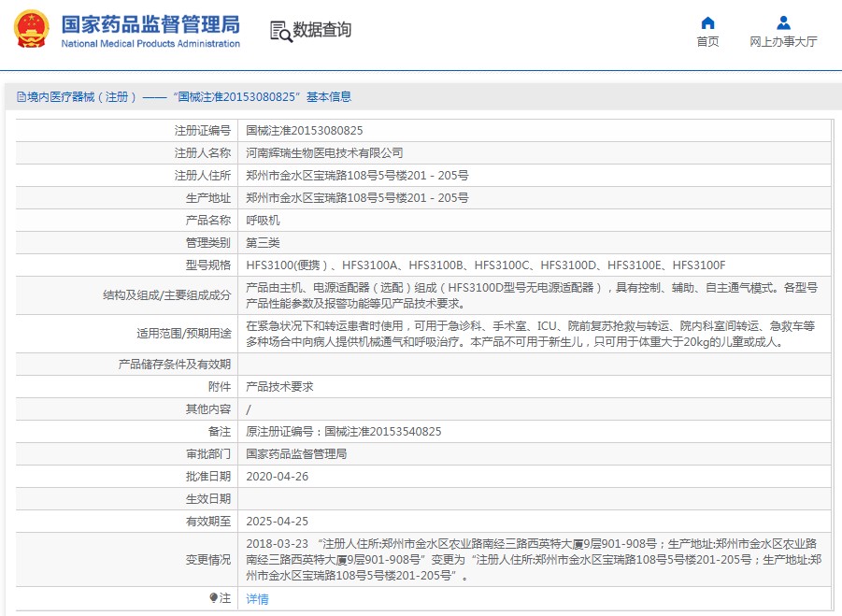Click the 生效日期 row label
842x616 pixels.
(208, 499)
